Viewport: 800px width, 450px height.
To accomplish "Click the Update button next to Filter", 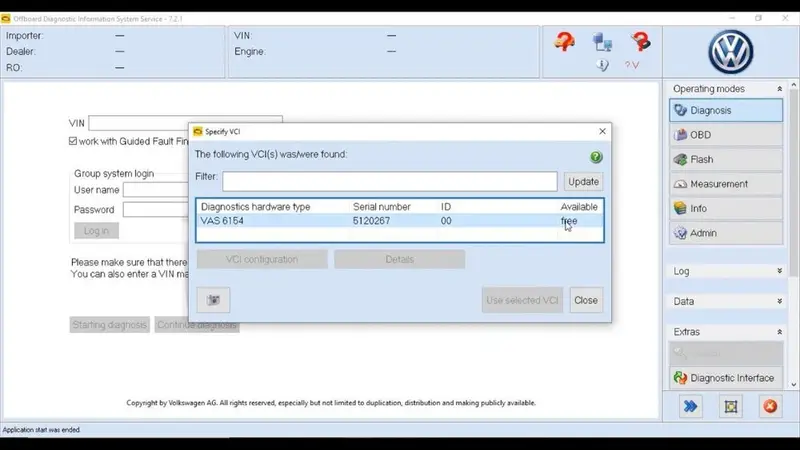I will click(x=583, y=182).
